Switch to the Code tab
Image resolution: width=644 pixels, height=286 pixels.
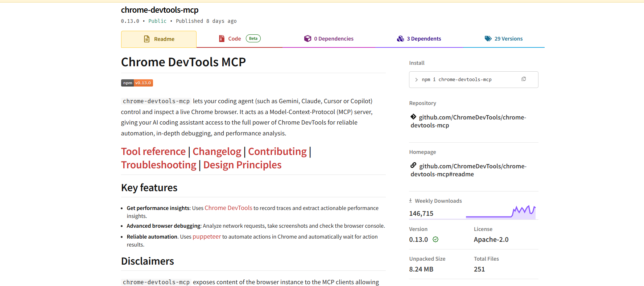pos(239,39)
